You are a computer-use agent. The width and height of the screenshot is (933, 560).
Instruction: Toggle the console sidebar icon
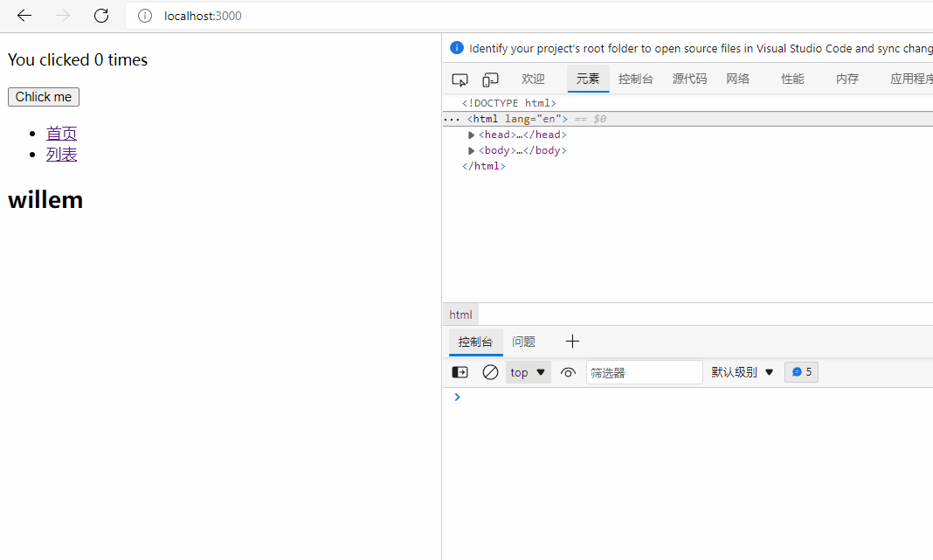pyautogui.click(x=460, y=372)
